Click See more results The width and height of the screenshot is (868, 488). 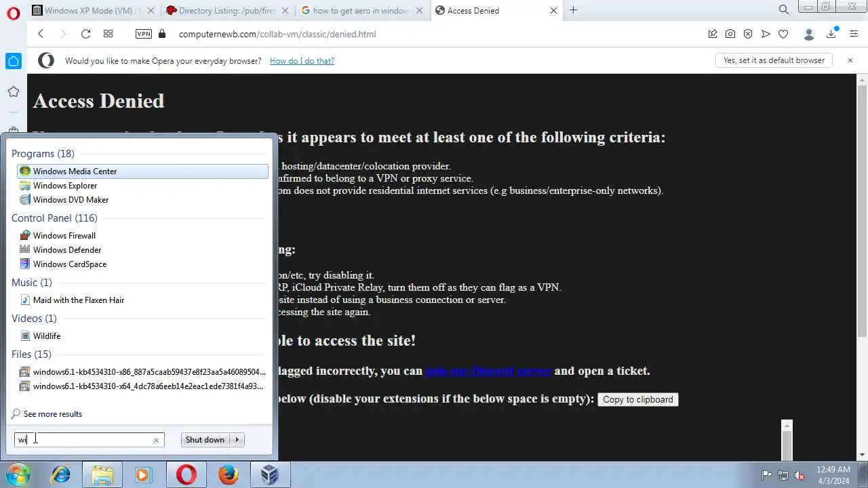point(53,414)
